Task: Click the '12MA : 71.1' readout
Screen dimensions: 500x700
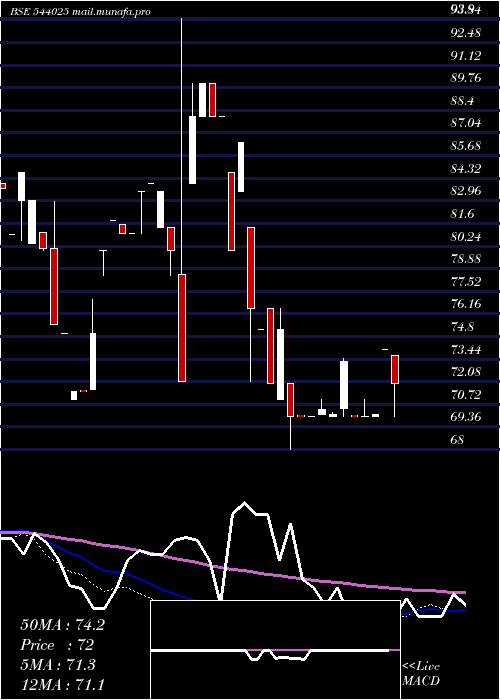Action: tap(62, 685)
